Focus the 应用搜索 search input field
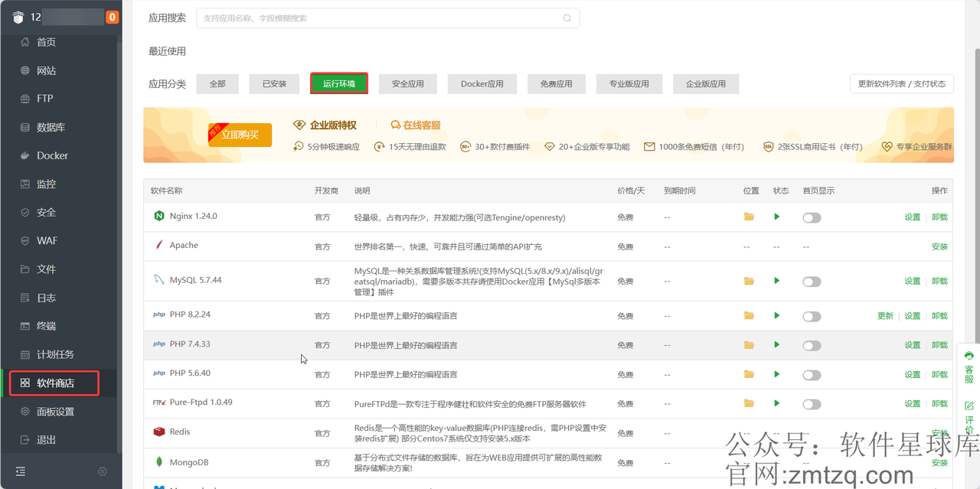The height and width of the screenshot is (489, 980). [388, 18]
